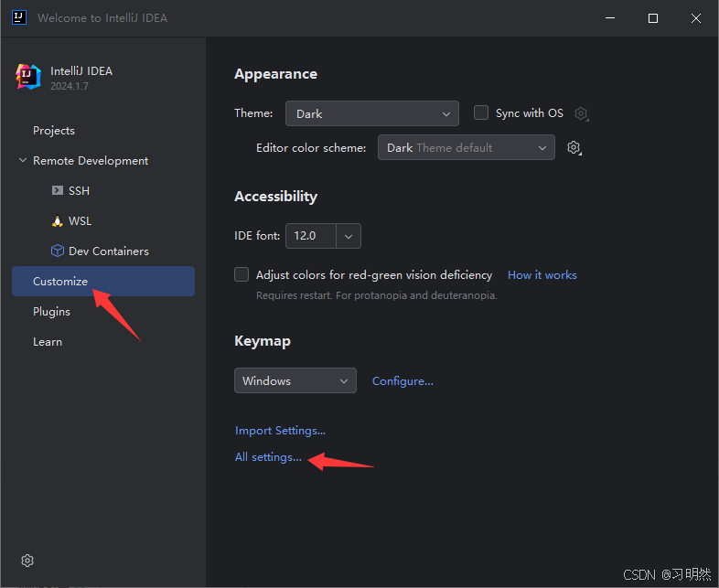Close the Welcome to IntelliJ IDEA window
Viewport: 719px width, 588px height.
coord(695,18)
